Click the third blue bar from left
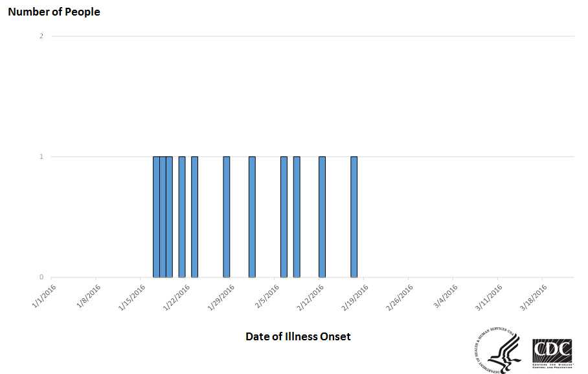 (x=169, y=216)
